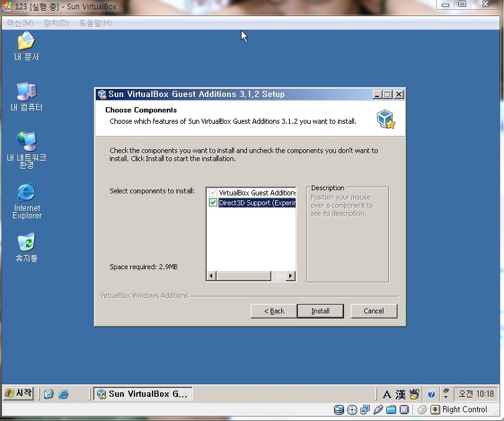
Task: Minimize the Guest Additions setup dialog
Action: 377,94
